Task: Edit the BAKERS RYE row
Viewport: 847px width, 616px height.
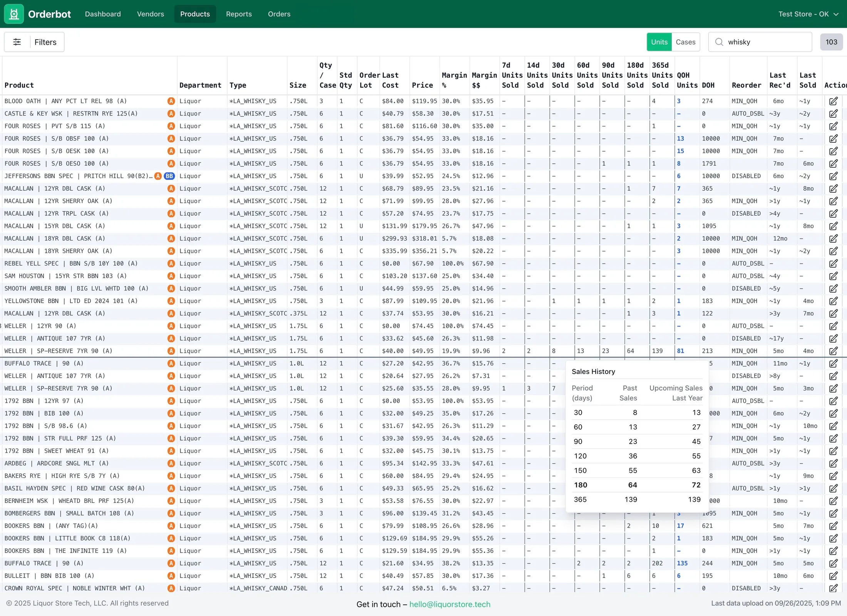Action: (833, 476)
